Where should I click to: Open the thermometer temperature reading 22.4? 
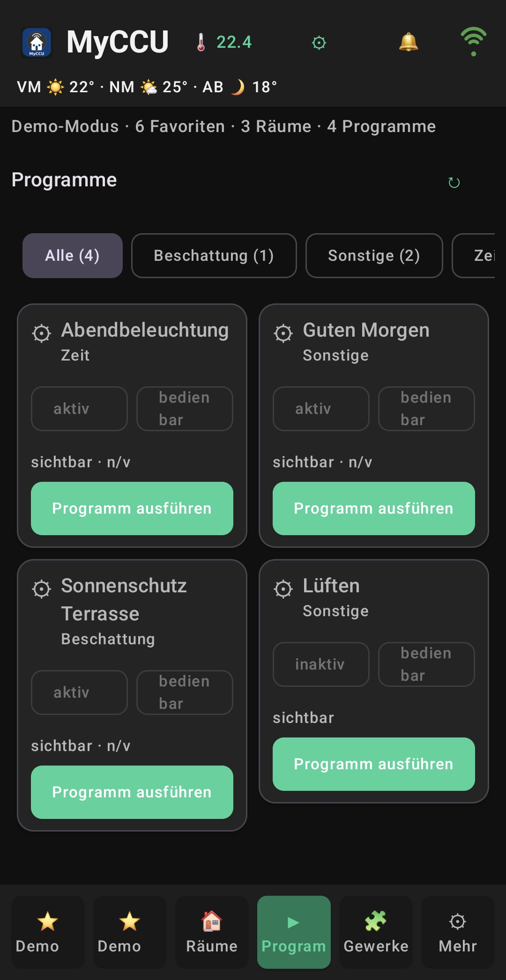click(x=224, y=43)
